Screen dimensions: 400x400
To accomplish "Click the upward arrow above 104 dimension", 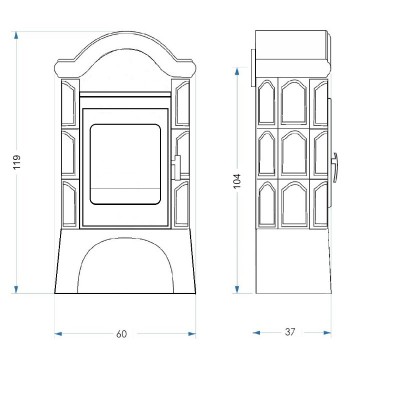I will click(237, 72).
